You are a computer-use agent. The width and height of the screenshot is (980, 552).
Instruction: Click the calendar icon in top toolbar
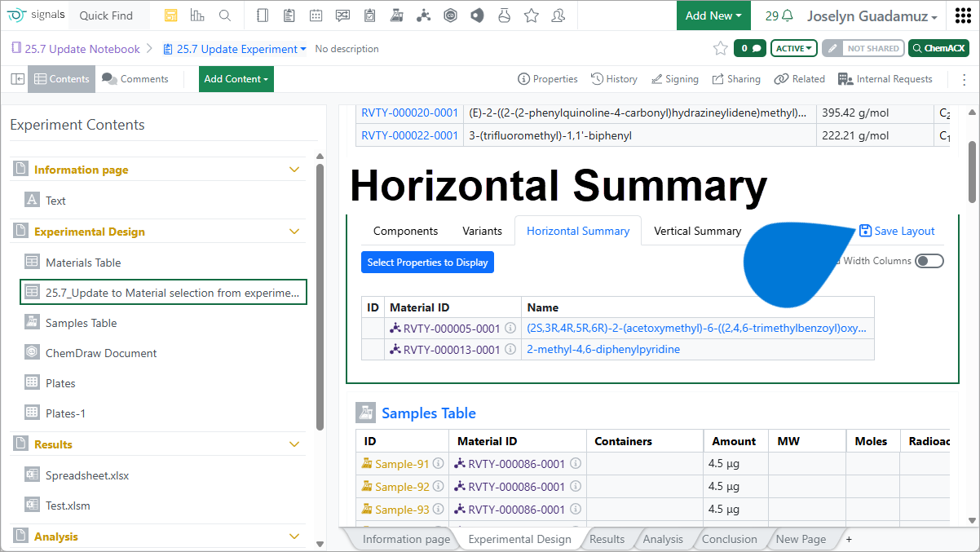click(x=316, y=15)
